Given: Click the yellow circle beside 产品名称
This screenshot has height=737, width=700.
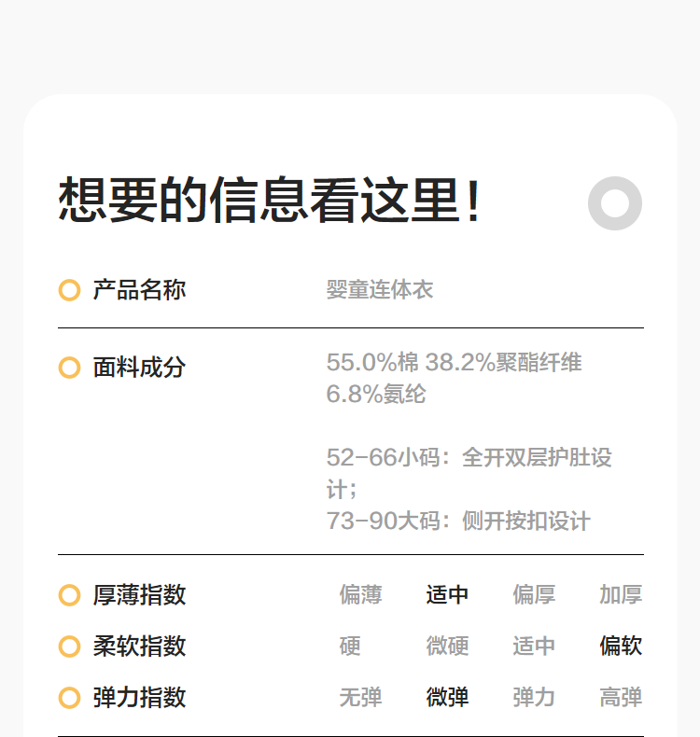Looking at the screenshot, I should pos(69,290).
